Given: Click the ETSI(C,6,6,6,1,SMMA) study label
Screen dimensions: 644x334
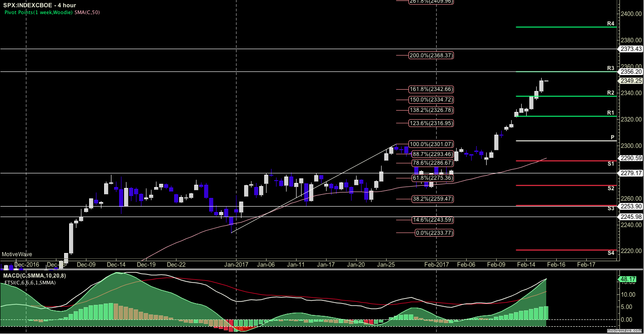Looking at the screenshot, I should point(30,283).
